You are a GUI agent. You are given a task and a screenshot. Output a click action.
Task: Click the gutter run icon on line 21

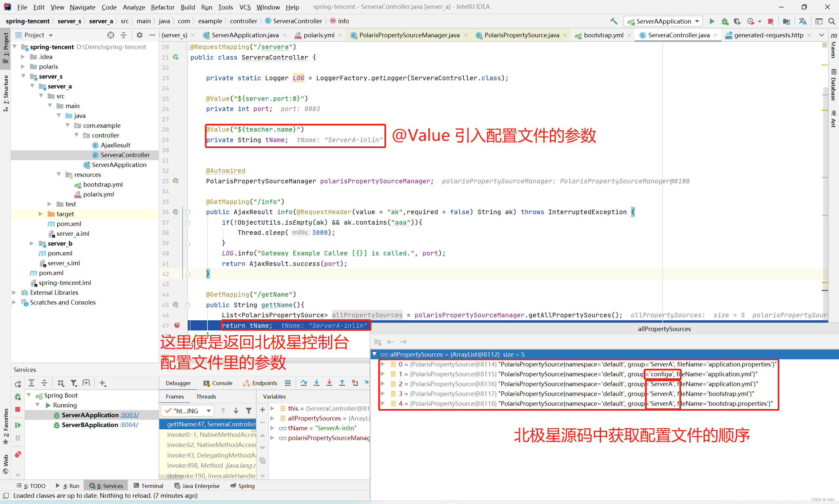(x=176, y=57)
